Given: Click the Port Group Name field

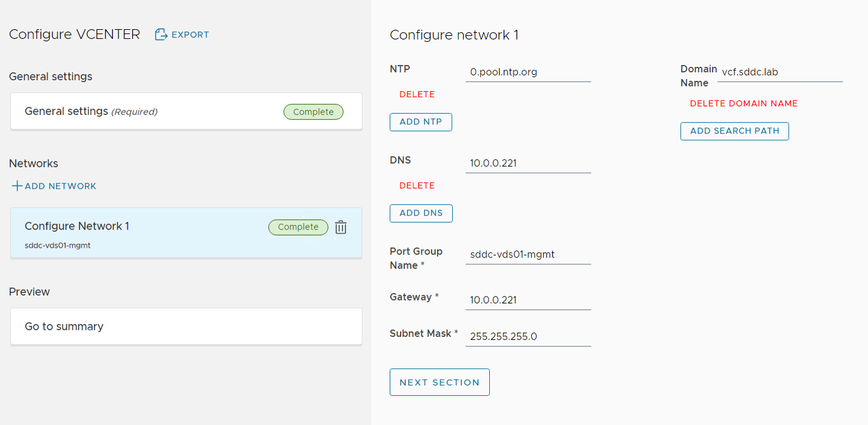Looking at the screenshot, I should pos(527,255).
